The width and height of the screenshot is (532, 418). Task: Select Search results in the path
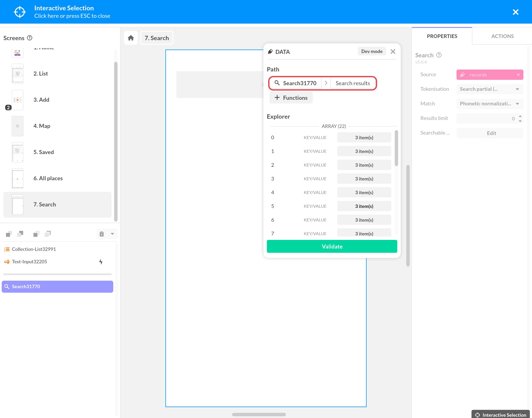352,83
